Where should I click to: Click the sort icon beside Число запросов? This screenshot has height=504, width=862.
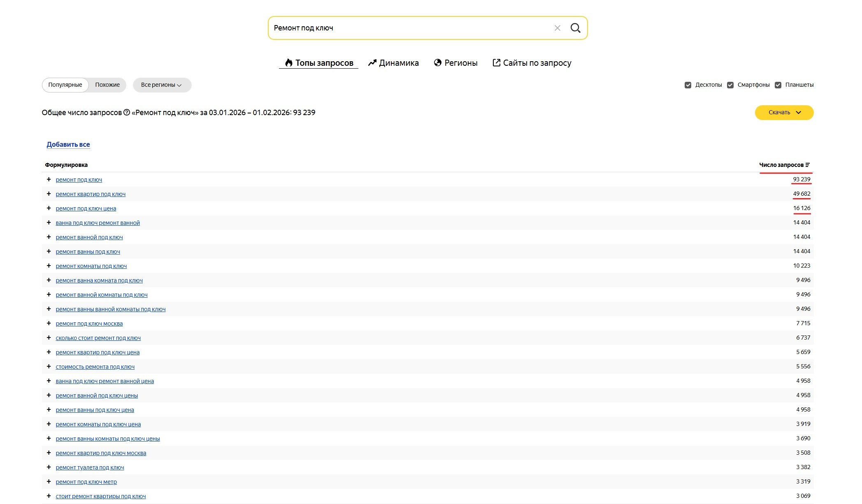(x=808, y=165)
